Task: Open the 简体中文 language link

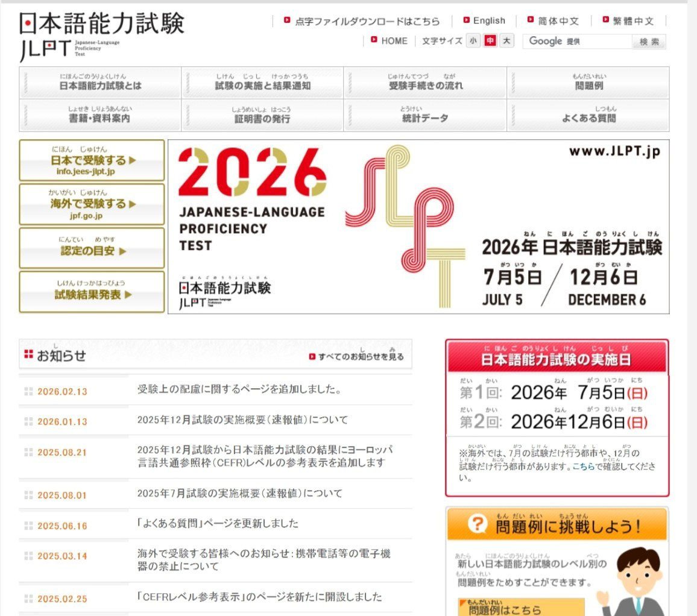Action: point(558,21)
